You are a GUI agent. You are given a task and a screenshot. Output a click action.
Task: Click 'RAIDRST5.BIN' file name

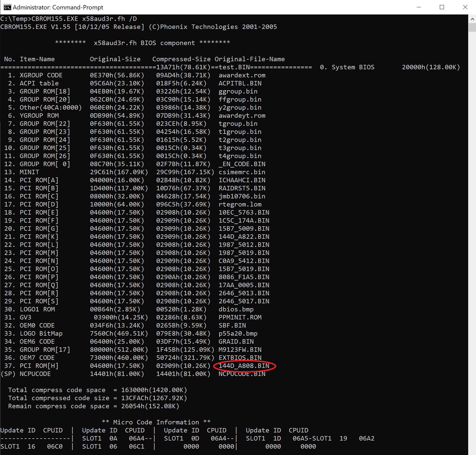tap(242, 188)
